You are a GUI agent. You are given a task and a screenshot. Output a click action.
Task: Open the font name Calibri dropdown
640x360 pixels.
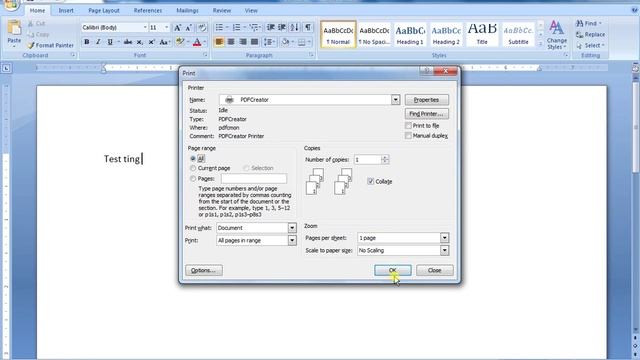click(145, 27)
